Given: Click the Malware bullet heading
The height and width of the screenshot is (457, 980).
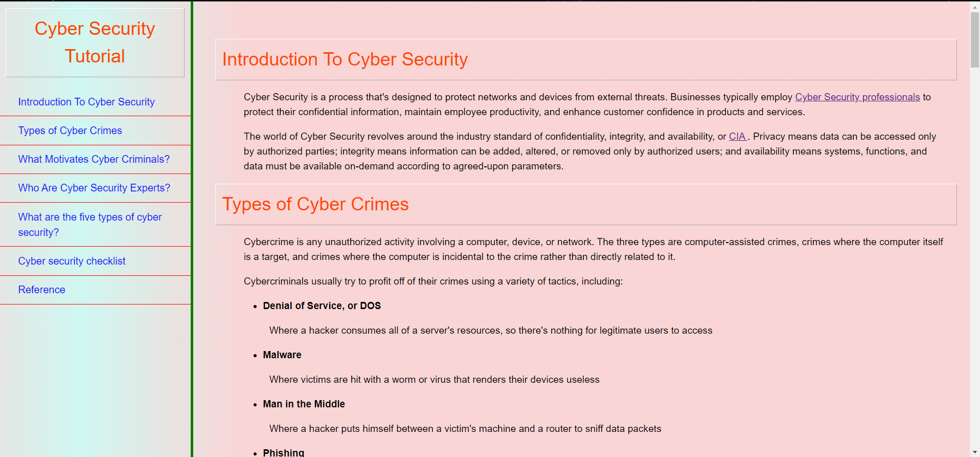Looking at the screenshot, I should coord(282,355).
